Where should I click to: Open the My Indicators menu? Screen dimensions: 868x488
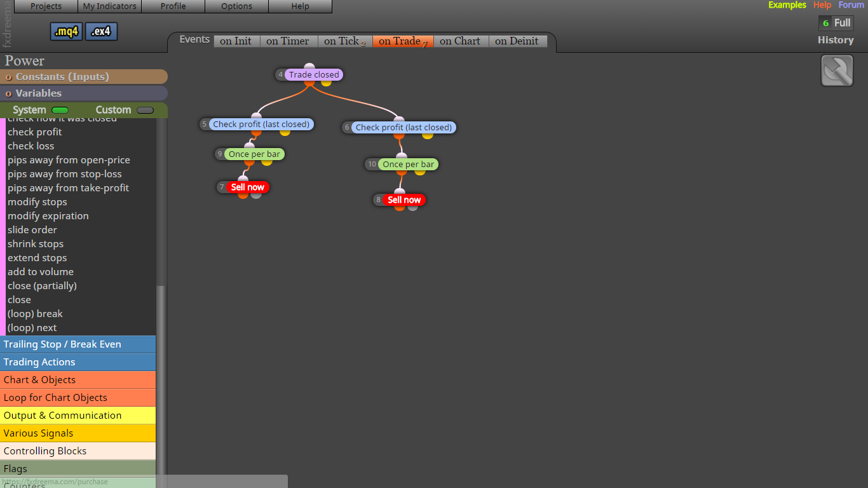(110, 6)
